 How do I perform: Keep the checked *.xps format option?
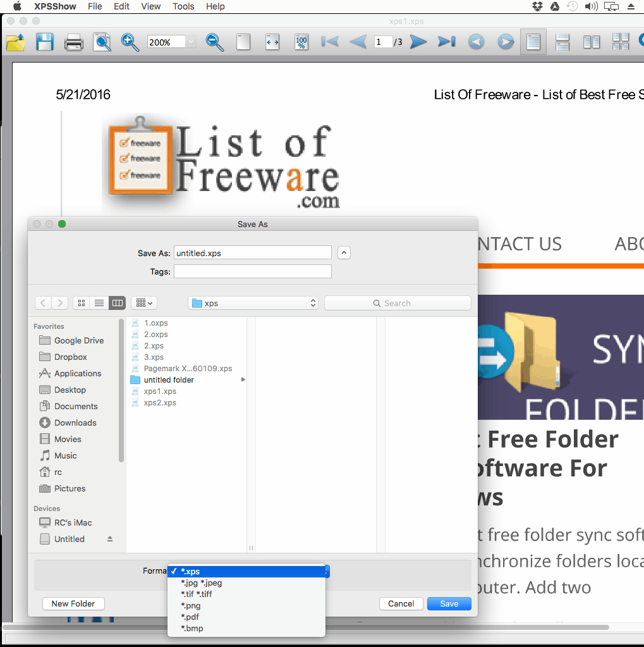(246, 571)
